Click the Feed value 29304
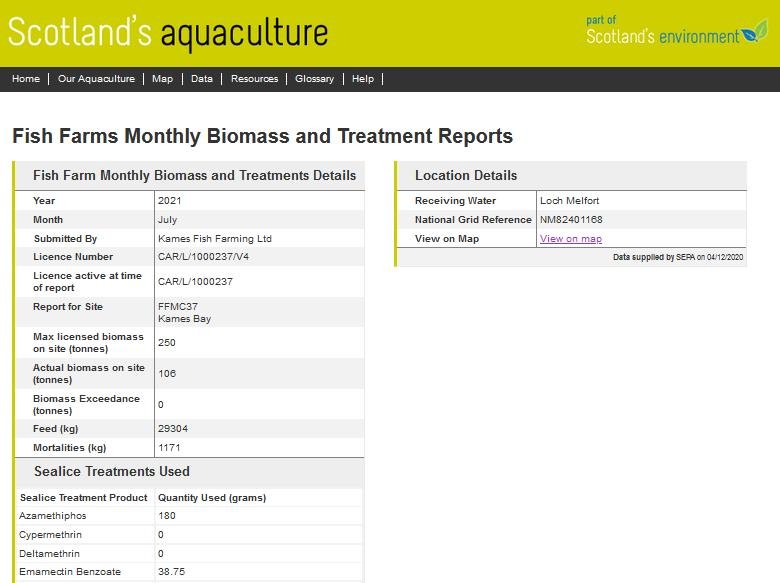Image resolution: width=780 pixels, height=583 pixels. point(173,429)
